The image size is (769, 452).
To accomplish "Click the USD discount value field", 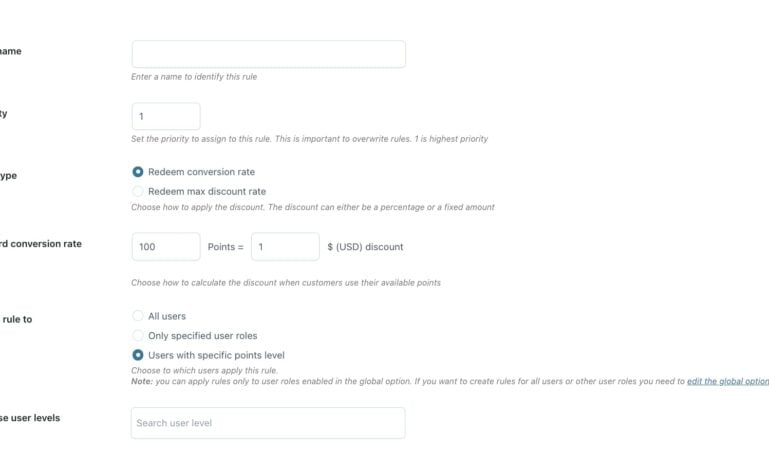I will [x=285, y=246].
